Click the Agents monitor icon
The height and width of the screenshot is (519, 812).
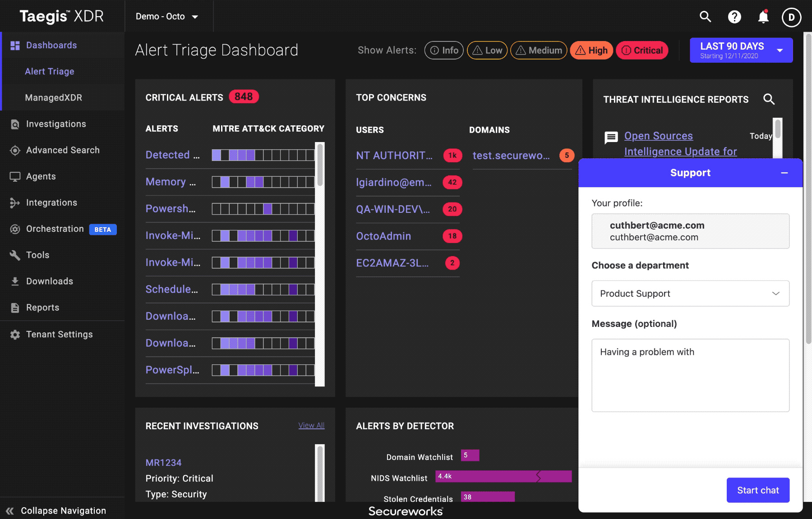pyautogui.click(x=15, y=177)
